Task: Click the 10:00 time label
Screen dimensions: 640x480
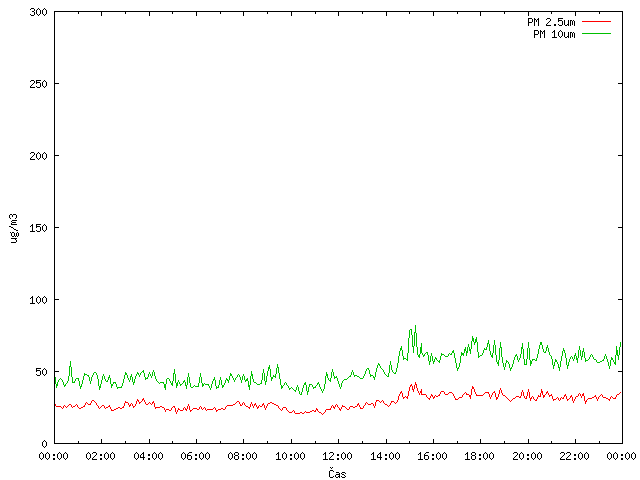Action: click(290, 456)
